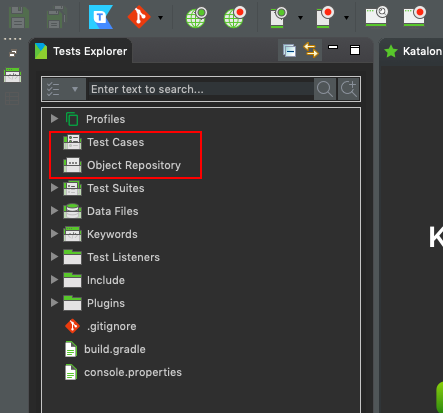Click the Save toolbar icon
The height and width of the screenshot is (413, 443).
[19, 18]
